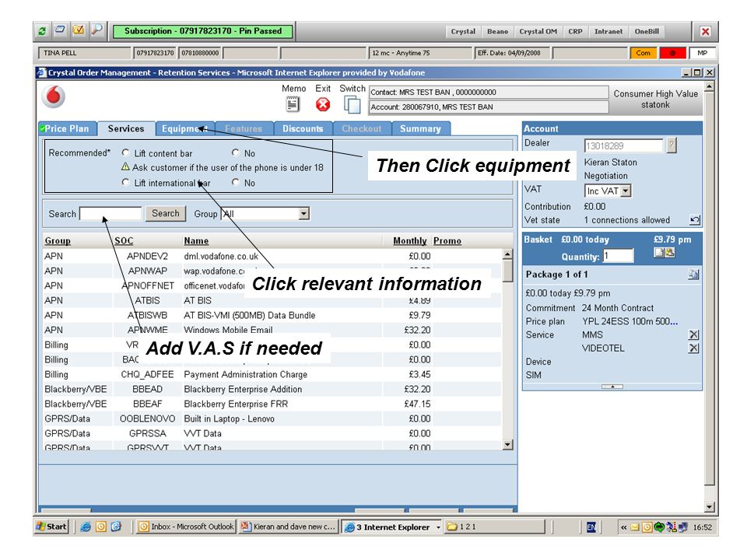This screenshot has height=560, width=747.
Task: Click the orange Com button
Action: click(x=644, y=53)
